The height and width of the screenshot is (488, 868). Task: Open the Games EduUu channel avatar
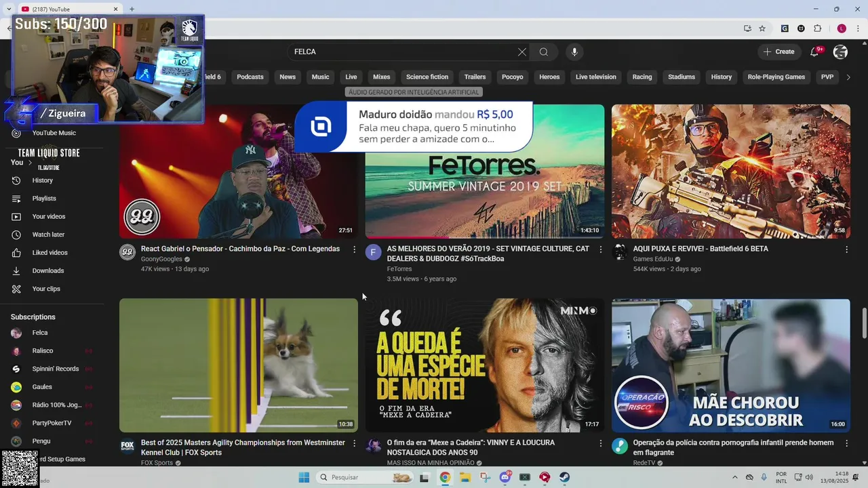pos(620,253)
